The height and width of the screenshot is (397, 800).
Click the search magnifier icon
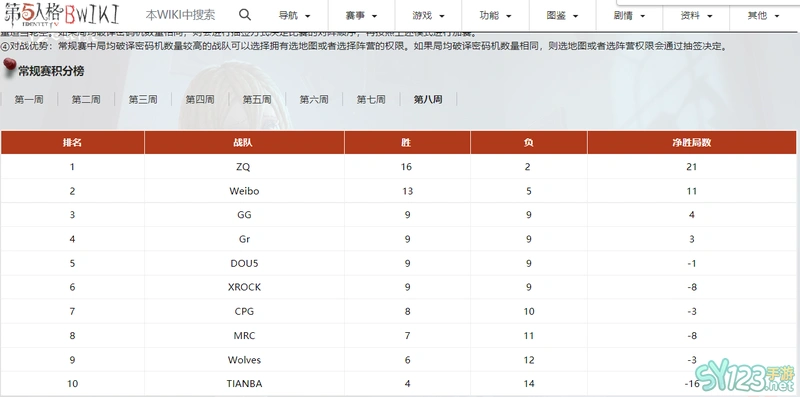[x=245, y=15]
